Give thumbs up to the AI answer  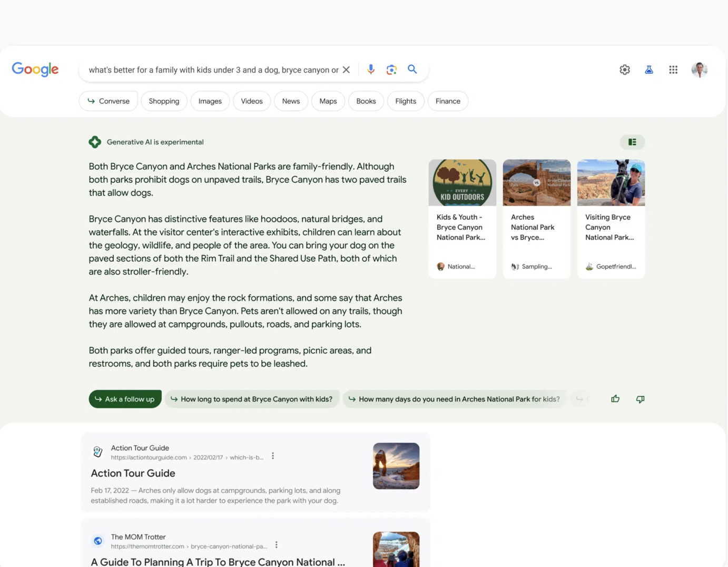(615, 399)
